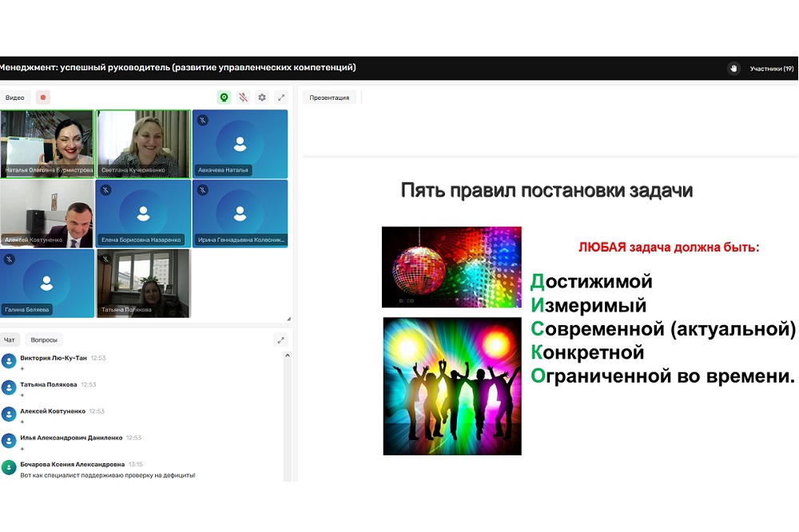Click muted mic icon on Ахвачева Наталья tile
Viewport: 799px width, 532px height.
point(202,120)
